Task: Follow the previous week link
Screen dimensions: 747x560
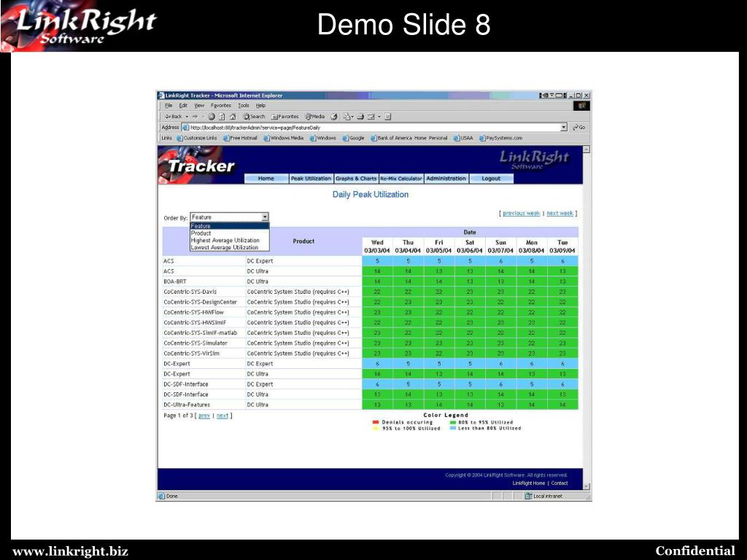Action: coord(521,214)
